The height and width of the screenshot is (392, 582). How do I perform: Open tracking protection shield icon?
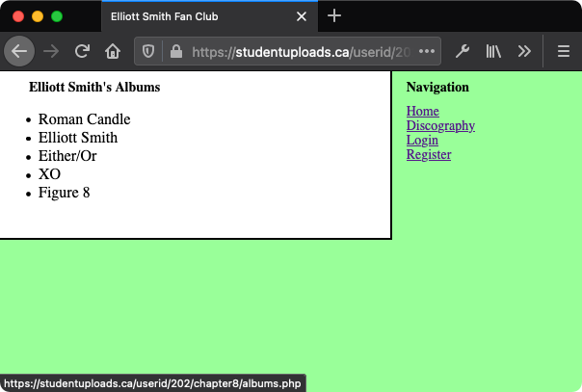coord(148,51)
